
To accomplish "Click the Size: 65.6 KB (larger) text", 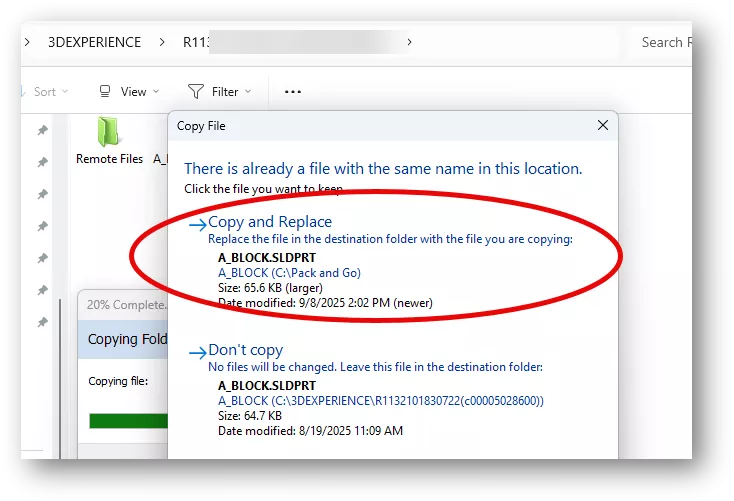I will point(270,287).
